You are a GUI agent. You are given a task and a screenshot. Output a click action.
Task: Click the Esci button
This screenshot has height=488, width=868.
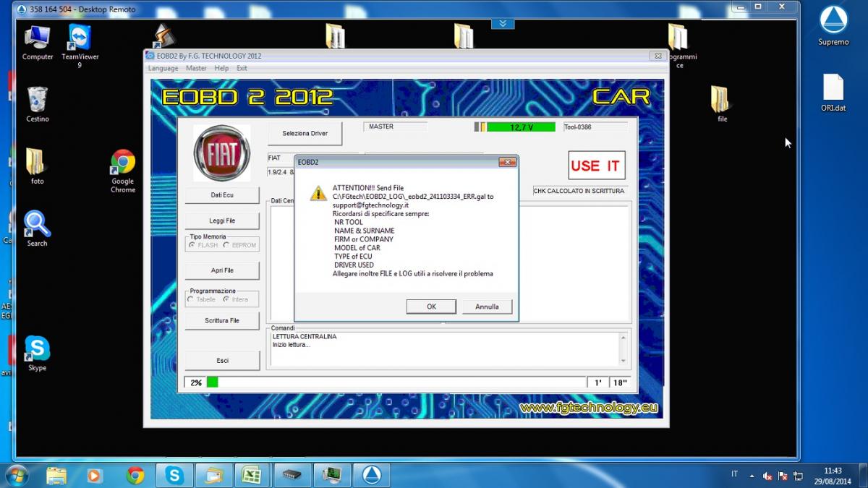(x=222, y=360)
